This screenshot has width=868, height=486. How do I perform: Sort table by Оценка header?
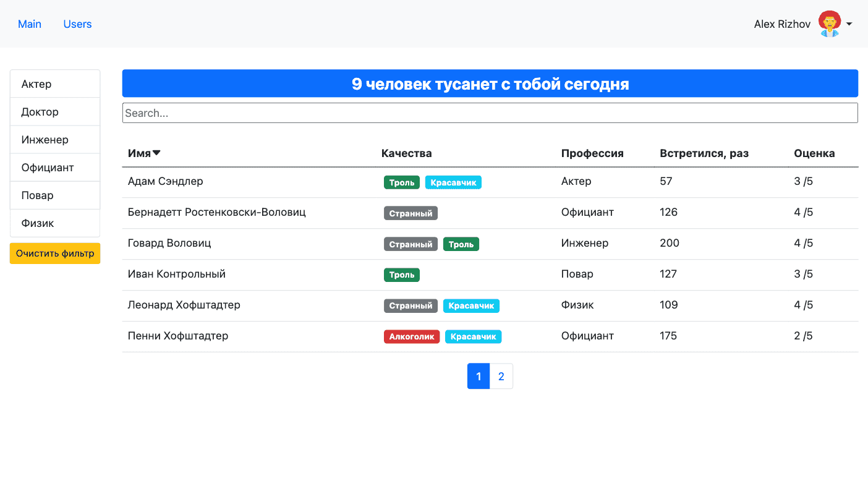(814, 153)
